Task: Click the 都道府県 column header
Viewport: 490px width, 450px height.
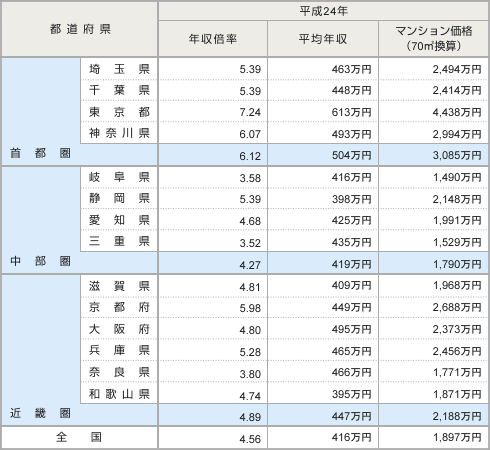Action: [80, 29]
